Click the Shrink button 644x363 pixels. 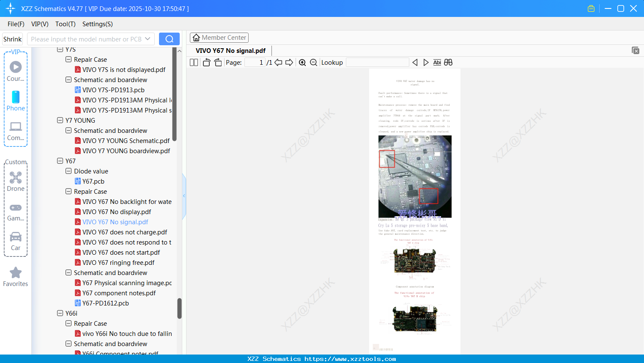click(13, 39)
